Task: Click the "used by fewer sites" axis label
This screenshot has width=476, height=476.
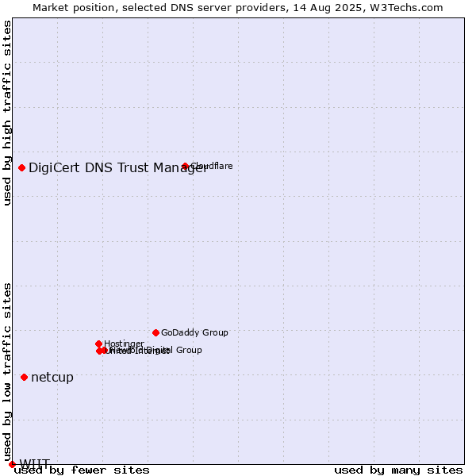Action: pyautogui.click(x=82, y=470)
